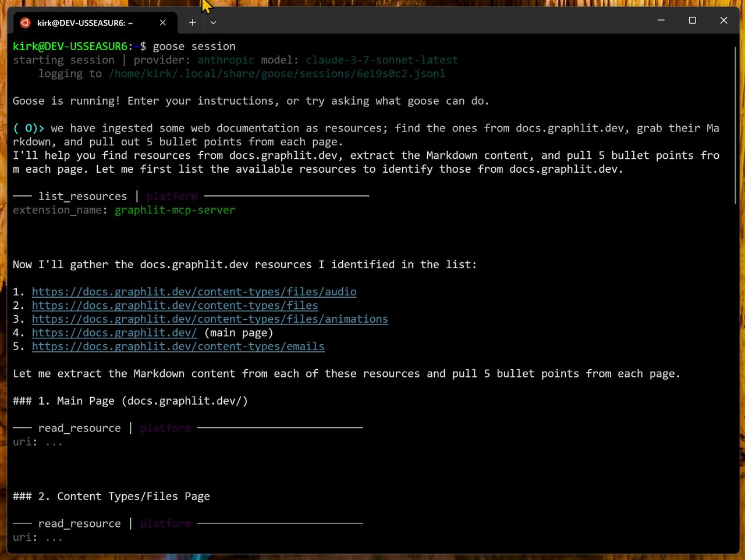Close the terminal window
The height and width of the screenshot is (560, 745).
pos(723,20)
